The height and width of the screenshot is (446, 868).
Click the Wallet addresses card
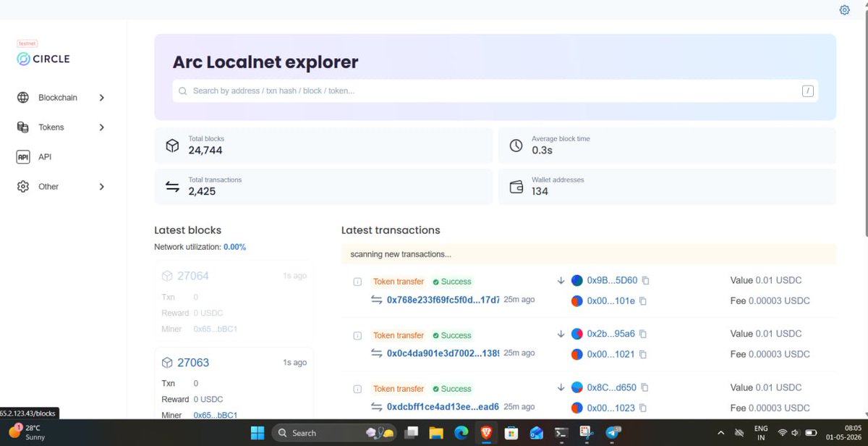pos(667,186)
